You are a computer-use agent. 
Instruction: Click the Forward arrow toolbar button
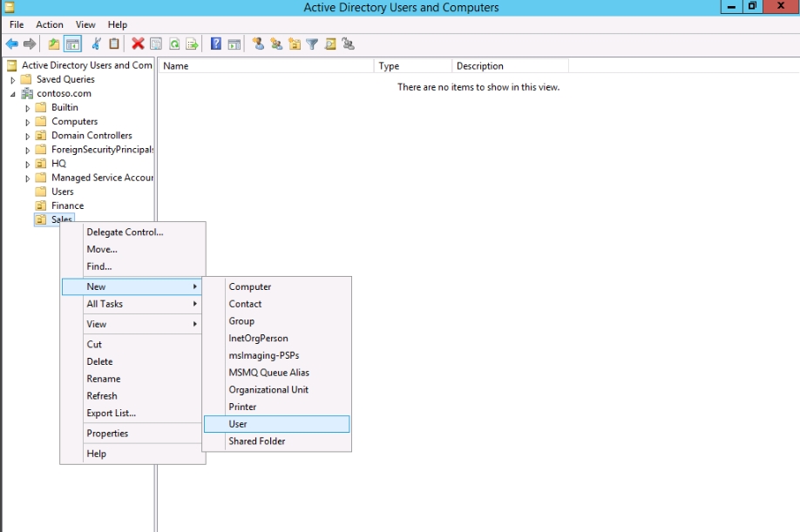click(x=31, y=44)
